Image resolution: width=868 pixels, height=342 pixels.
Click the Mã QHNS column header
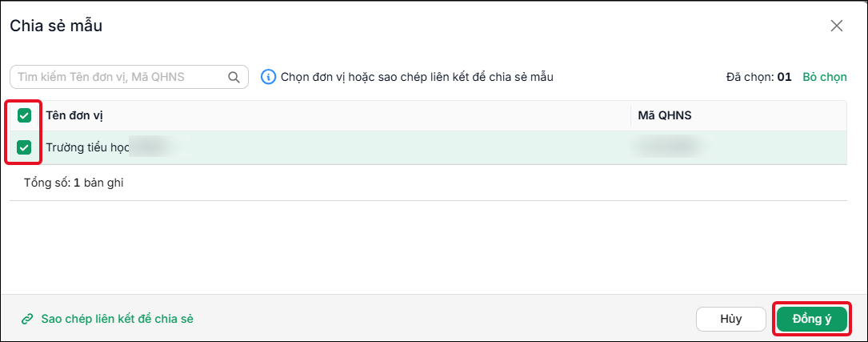click(x=664, y=116)
